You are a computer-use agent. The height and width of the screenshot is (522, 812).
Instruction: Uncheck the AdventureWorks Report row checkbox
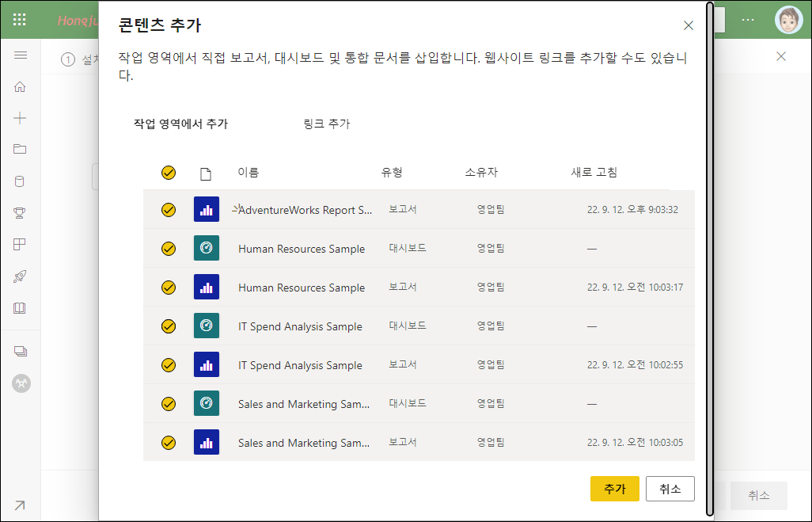click(x=169, y=210)
